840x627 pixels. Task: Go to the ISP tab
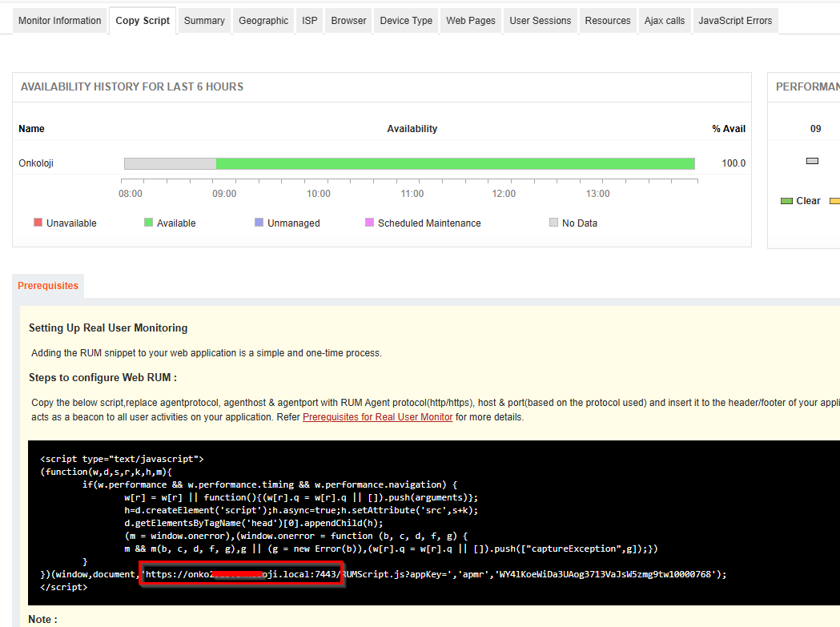pyautogui.click(x=310, y=21)
